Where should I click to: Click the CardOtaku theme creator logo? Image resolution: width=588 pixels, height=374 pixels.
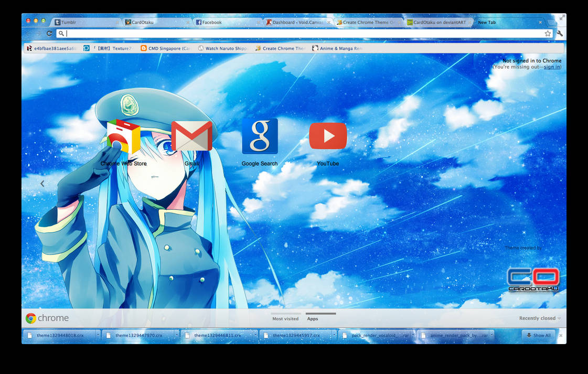click(533, 280)
